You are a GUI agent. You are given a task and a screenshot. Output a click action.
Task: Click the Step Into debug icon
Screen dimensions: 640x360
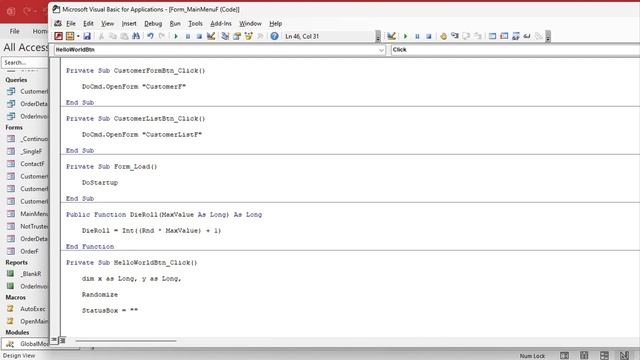455,36
